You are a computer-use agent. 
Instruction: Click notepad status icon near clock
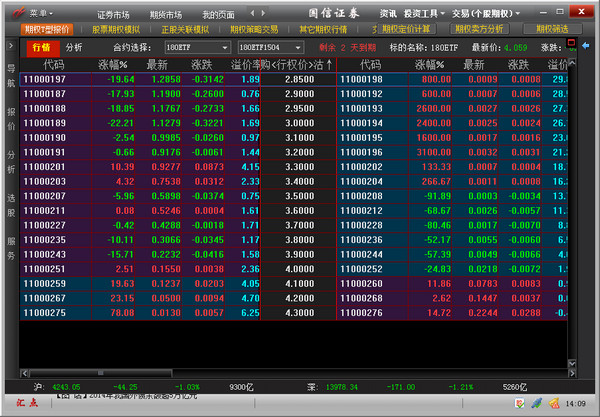519,403
